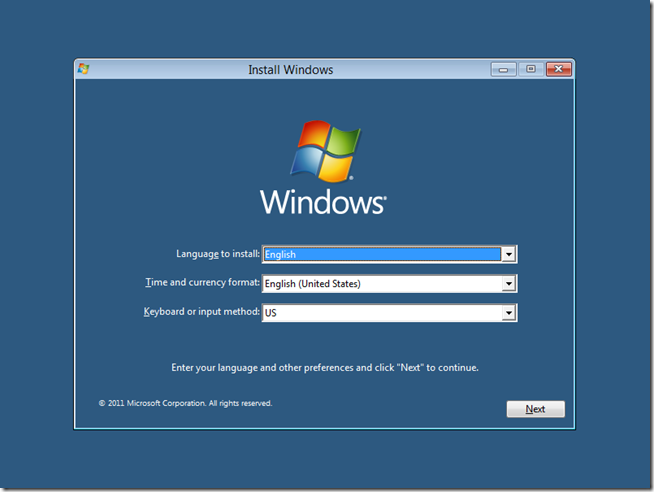Open the Keyboard or input method arrow
The height and width of the screenshot is (492, 654).
point(508,313)
